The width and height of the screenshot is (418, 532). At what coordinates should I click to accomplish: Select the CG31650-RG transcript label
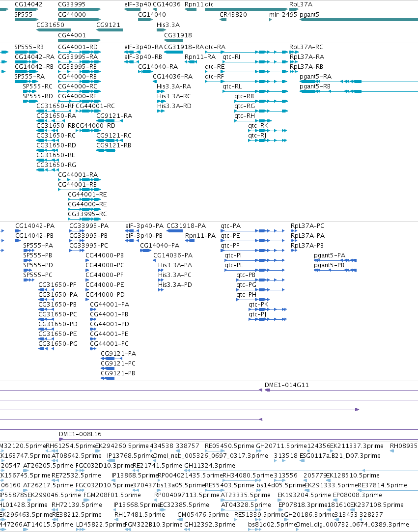(x=56, y=165)
